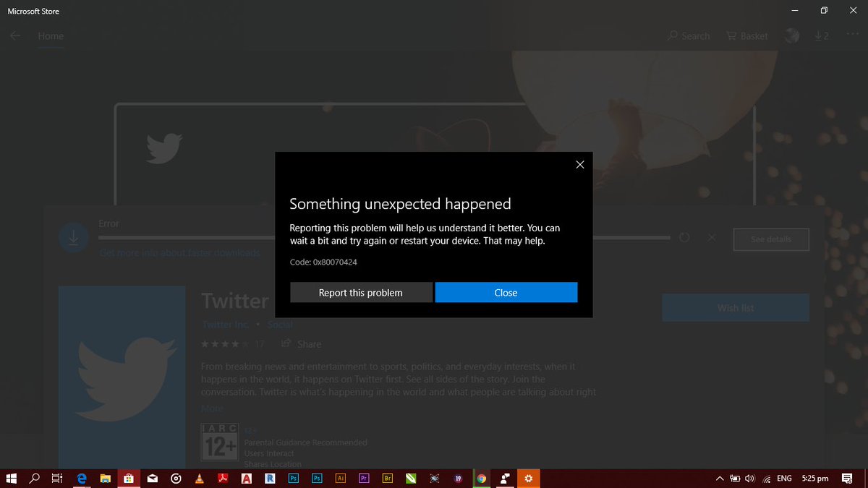Click the download arrow circle icon

[x=73, y=239]
